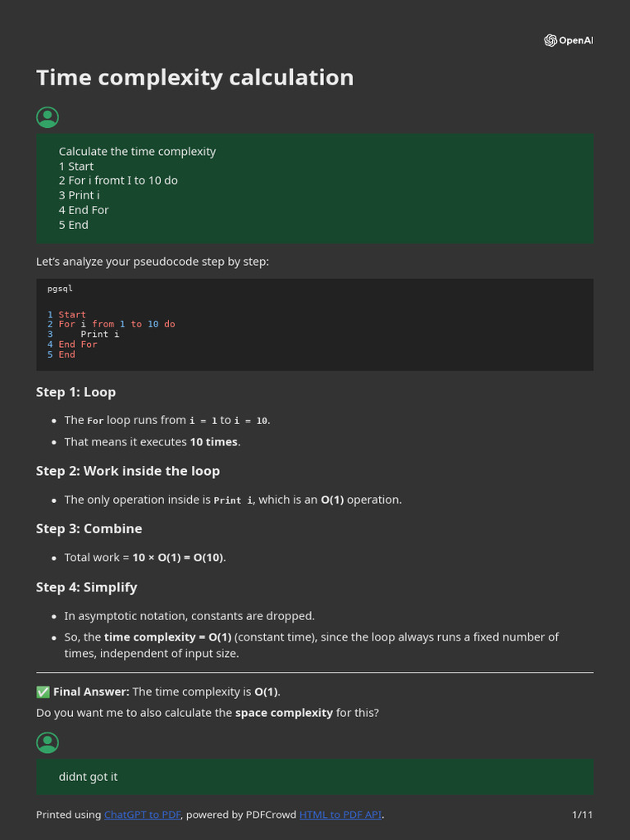Click the bold "space complexity" text
Image resolution: width=630 pixels, height=840 pixels.
(284, 713)
